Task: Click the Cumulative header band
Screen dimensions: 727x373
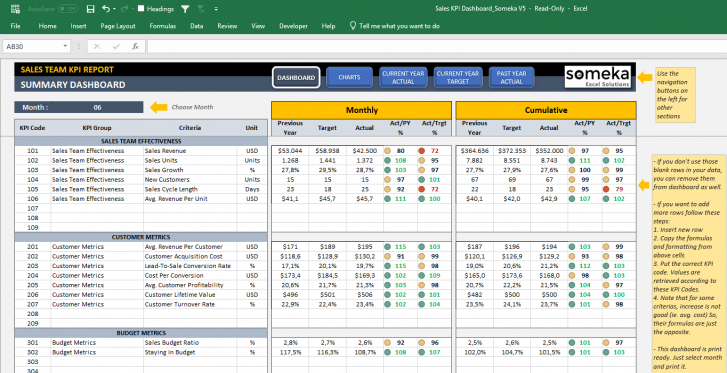Action: (546, 110)
